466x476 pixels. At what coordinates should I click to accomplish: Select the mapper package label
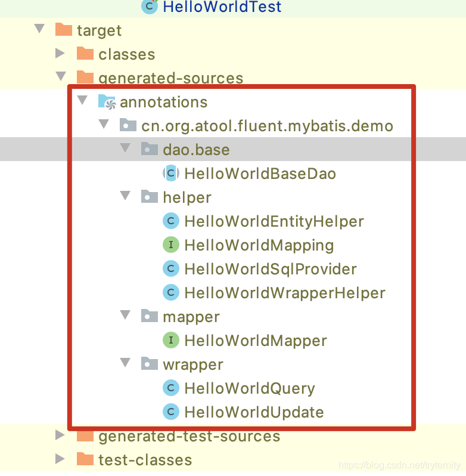coord(191,317)
